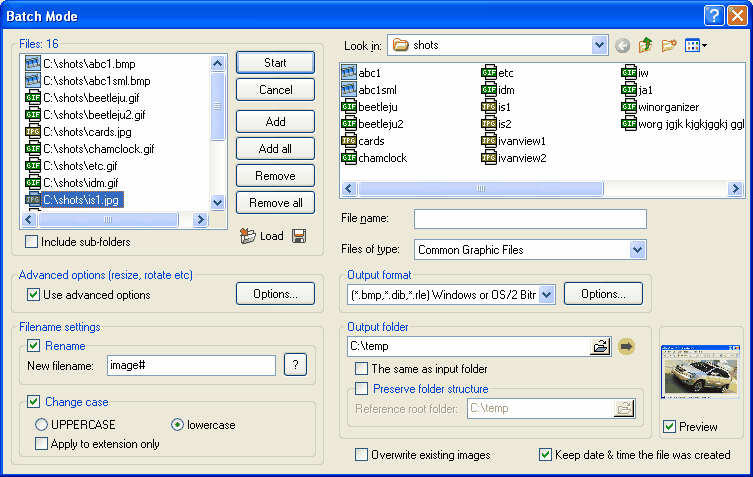Click the back navigation arrow icon
The height and width of the screenshot is (477, 753).
click(623, 45)
